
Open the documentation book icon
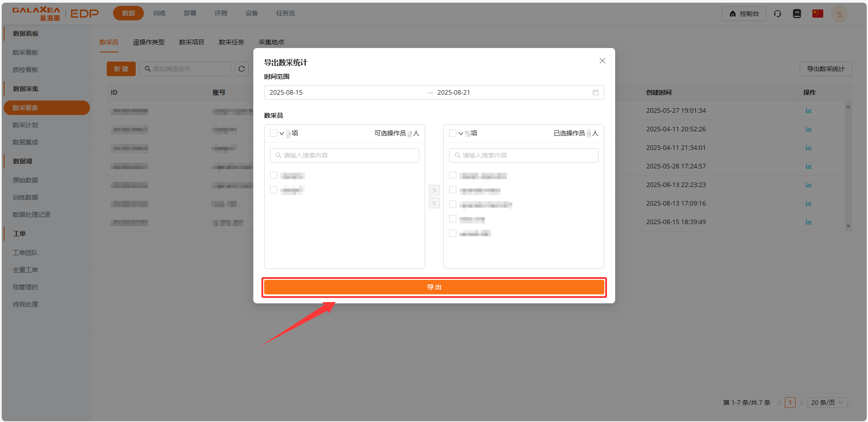click(797, 14)
